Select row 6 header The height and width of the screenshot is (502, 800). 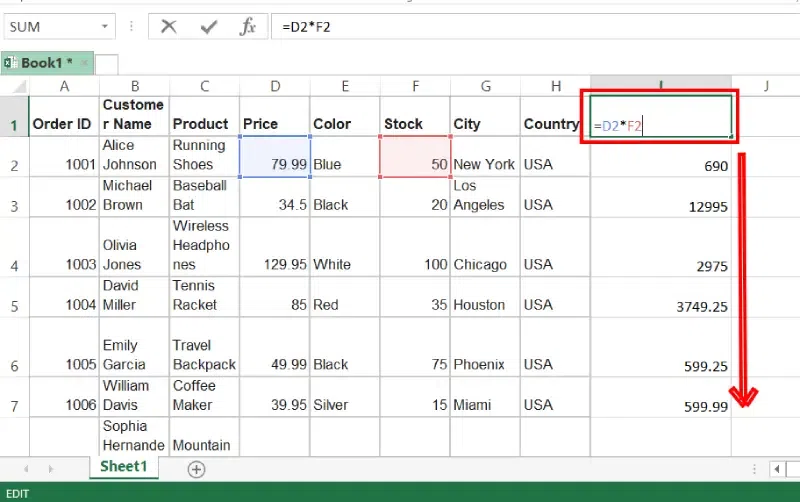tap(14, 347)
